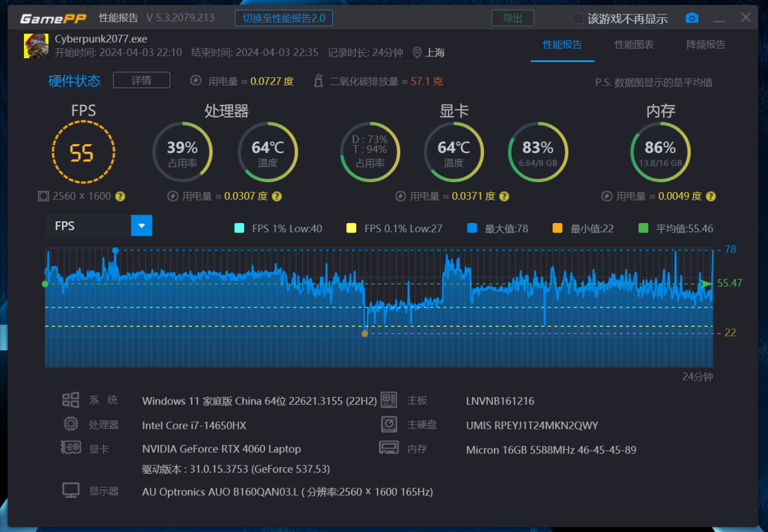
Task: Click the UMIS RPEYJ1T24MKN2QWY disk text
Action: (532, 425)
